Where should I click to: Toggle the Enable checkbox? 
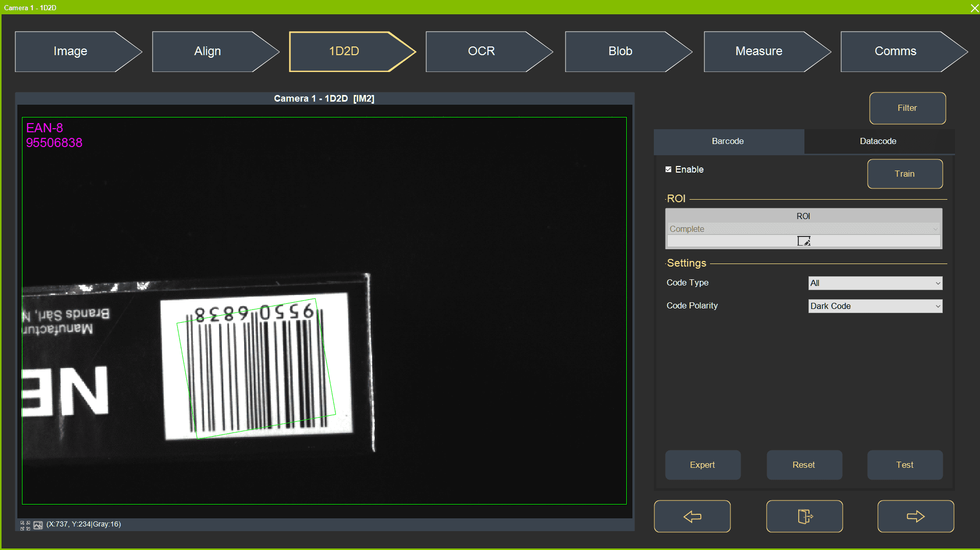tap(668, 170)
